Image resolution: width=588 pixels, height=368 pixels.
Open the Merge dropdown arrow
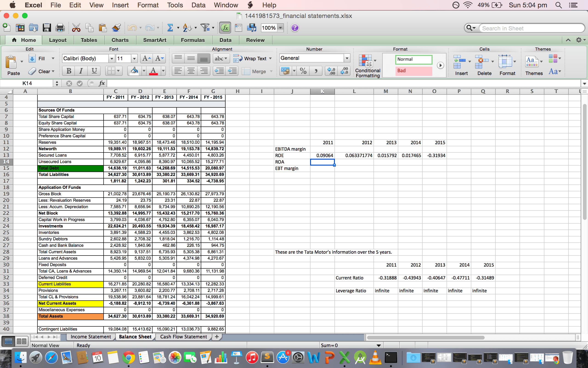(271, 71)
